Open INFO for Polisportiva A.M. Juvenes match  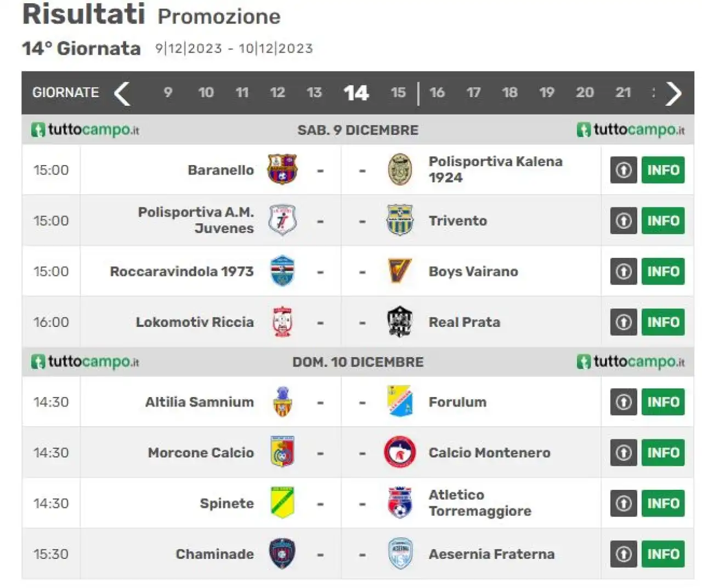(x=663, y=220)
